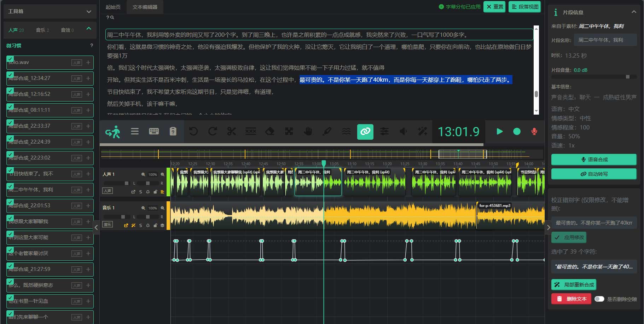Viewport: 644px width, 324px height.
Task: Click the red microphone record icon
Action: tap(534, 132)
